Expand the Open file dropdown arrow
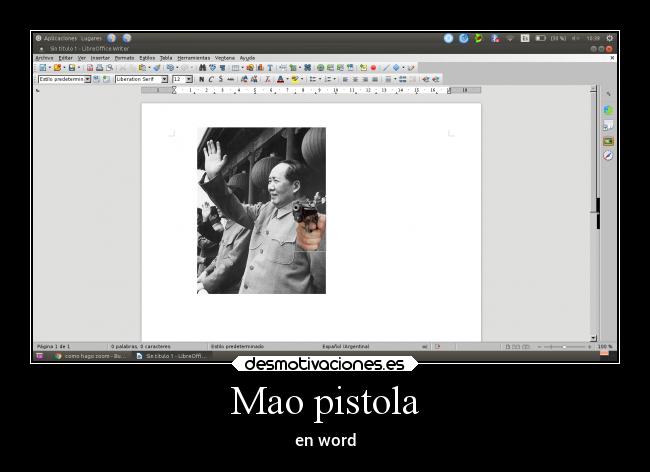 click(x=64, y=68)
